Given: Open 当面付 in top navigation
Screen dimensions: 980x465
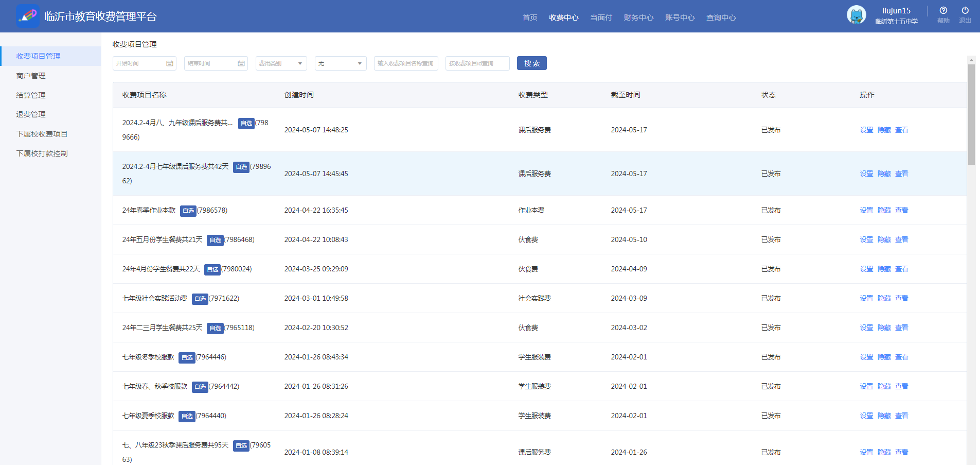Looking at the screenshot, I should coord(601,18).
